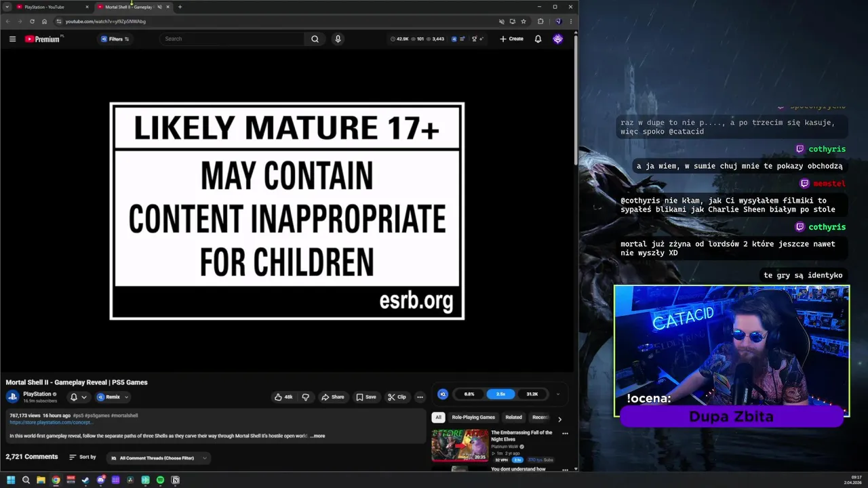
Task: Click the IQ icon beside the stats pills
Action: tap(443, 394)
